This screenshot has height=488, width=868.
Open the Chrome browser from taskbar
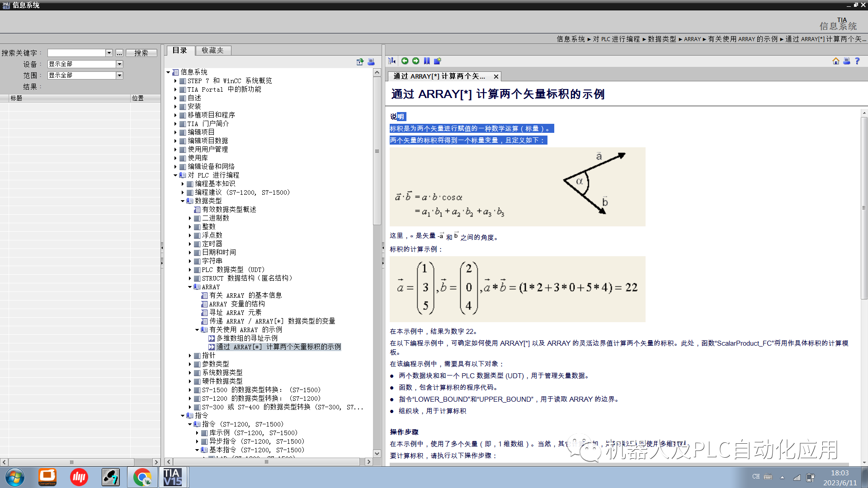point(142,477)
